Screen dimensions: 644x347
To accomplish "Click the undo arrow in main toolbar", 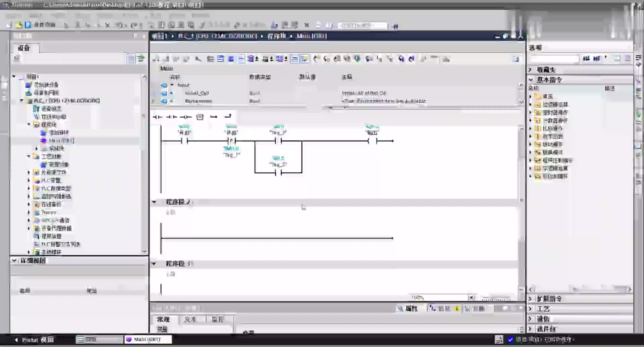I will tap(119, 25).
